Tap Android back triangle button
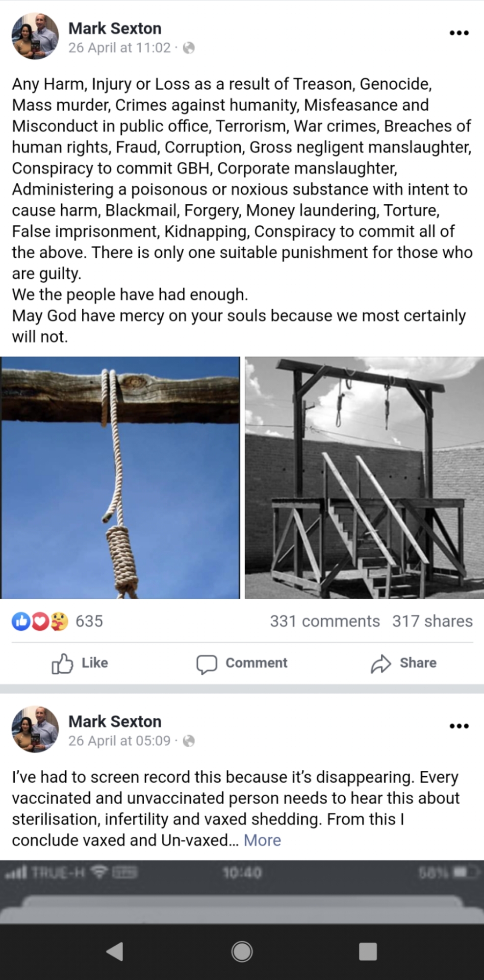This screenshot has height=980, width=484. [x=115, y=951]
